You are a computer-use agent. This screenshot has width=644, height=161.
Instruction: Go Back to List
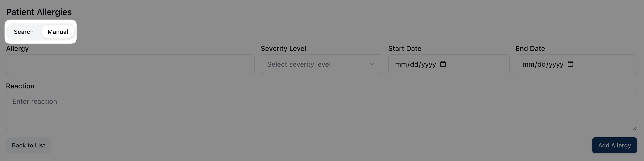pyautogui.click(x=28, y=145)
